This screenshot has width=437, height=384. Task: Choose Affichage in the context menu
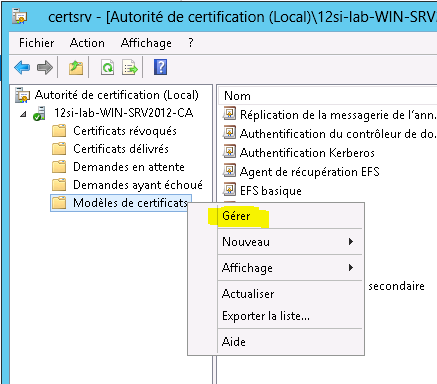click(x=290, y=268)
